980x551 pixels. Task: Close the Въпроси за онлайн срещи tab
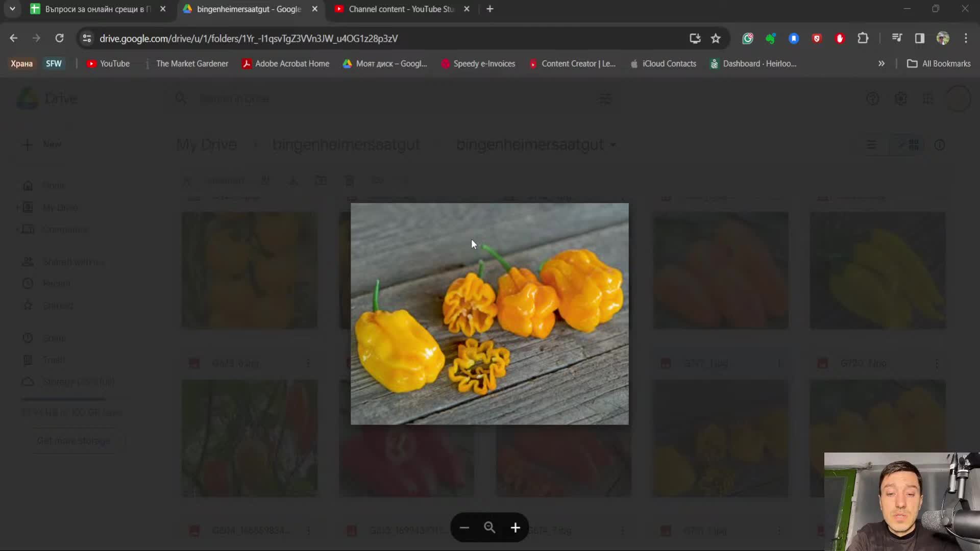pyautogui.click(x=163, y=9)
